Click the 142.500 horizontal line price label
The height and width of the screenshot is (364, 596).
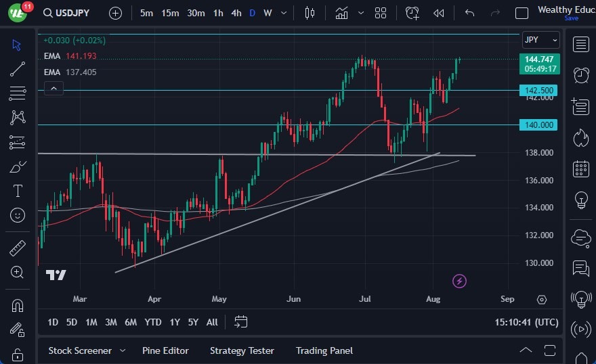pos(539,90)
